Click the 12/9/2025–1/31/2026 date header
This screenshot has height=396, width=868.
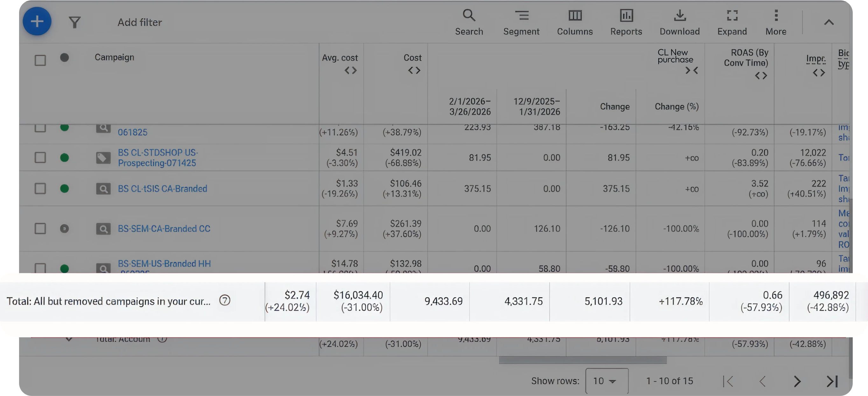537,106
